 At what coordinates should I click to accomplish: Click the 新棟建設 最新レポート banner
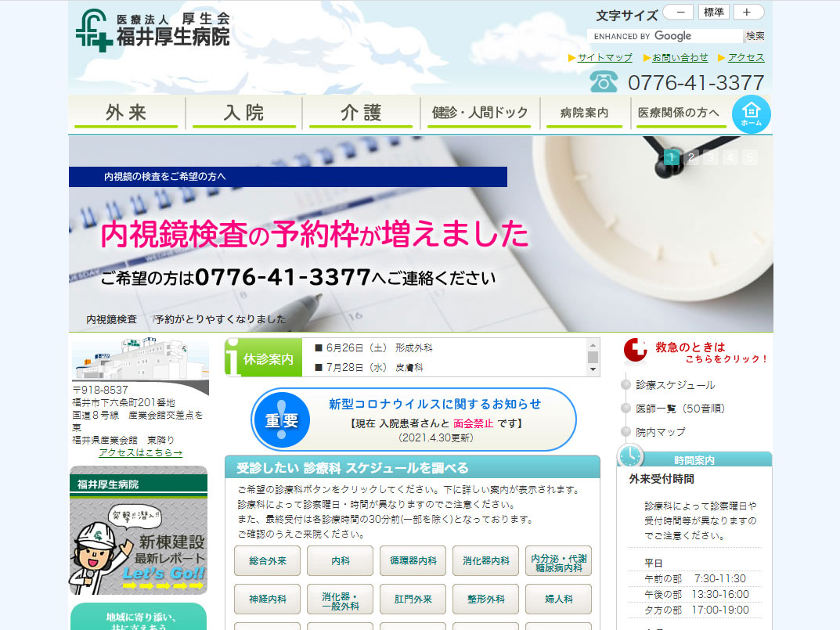click(x=139, y=531)
